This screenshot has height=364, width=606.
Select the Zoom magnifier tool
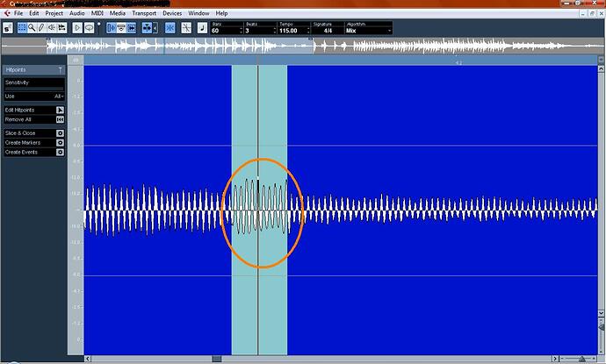32,28
